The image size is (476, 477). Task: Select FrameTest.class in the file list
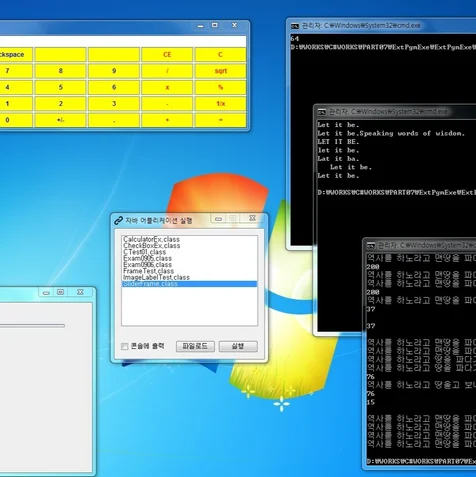[x=148, y=271]
